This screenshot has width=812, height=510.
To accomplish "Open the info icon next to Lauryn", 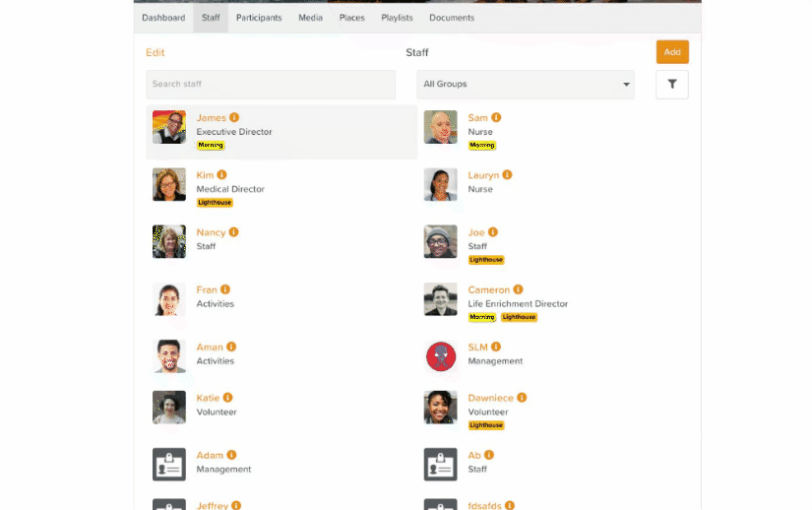I will tap(507, 175).
